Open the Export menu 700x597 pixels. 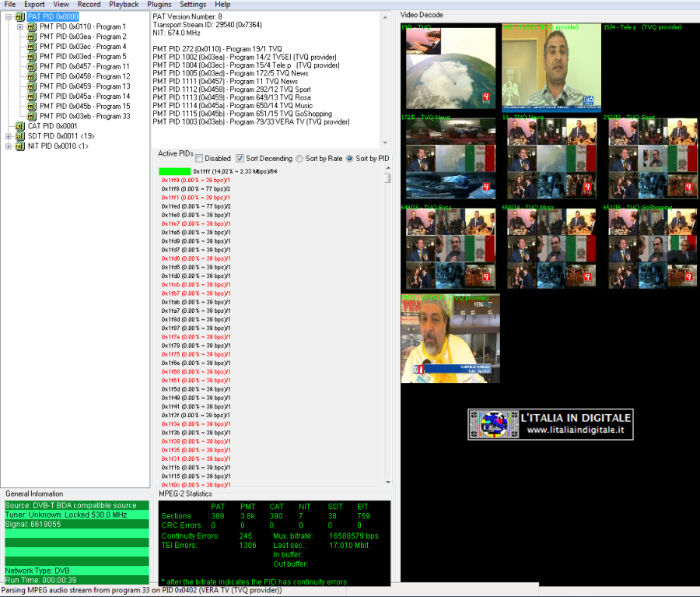[34, 4]
